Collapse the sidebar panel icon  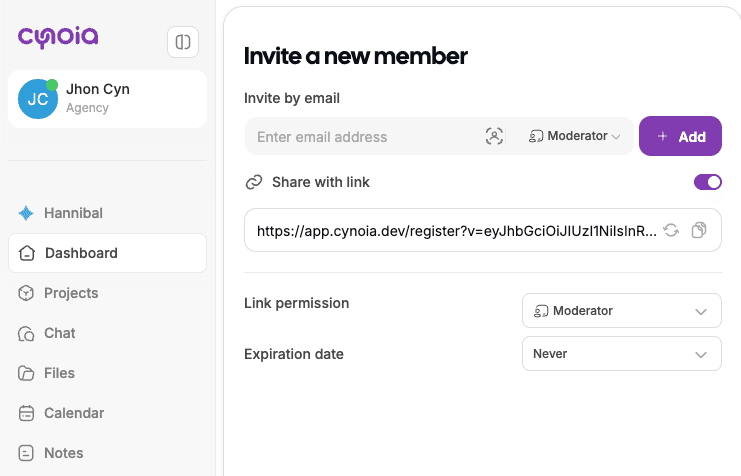click(x=183, y=42)
